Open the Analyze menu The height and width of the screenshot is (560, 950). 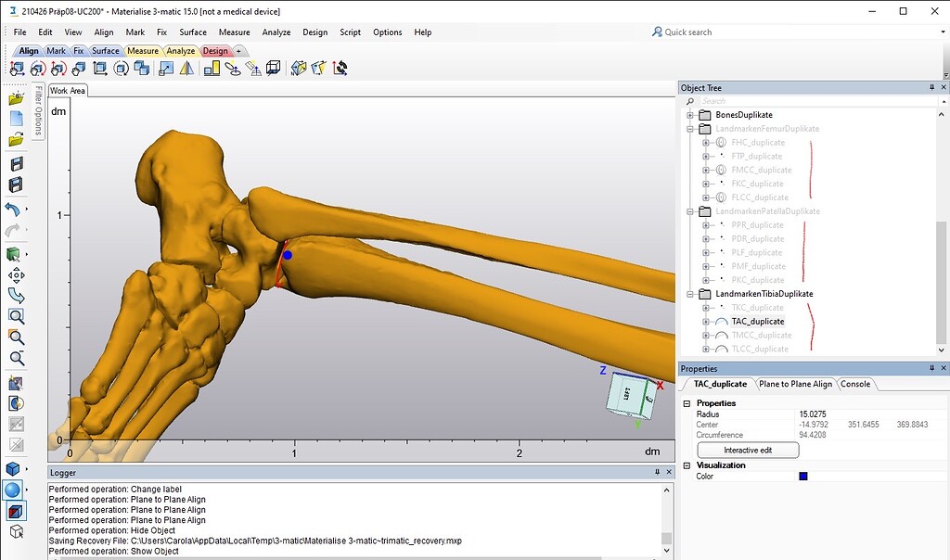tap(276, 32)
